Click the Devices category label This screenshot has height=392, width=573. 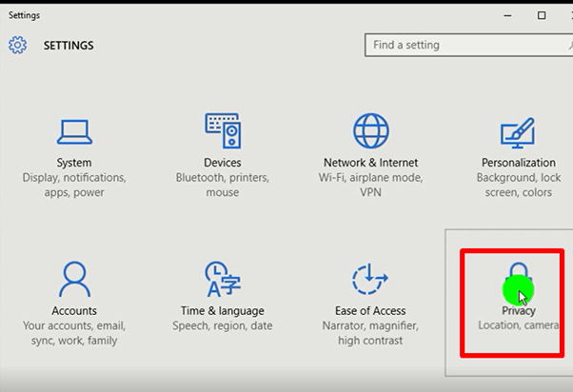click(x=223, y=163)
